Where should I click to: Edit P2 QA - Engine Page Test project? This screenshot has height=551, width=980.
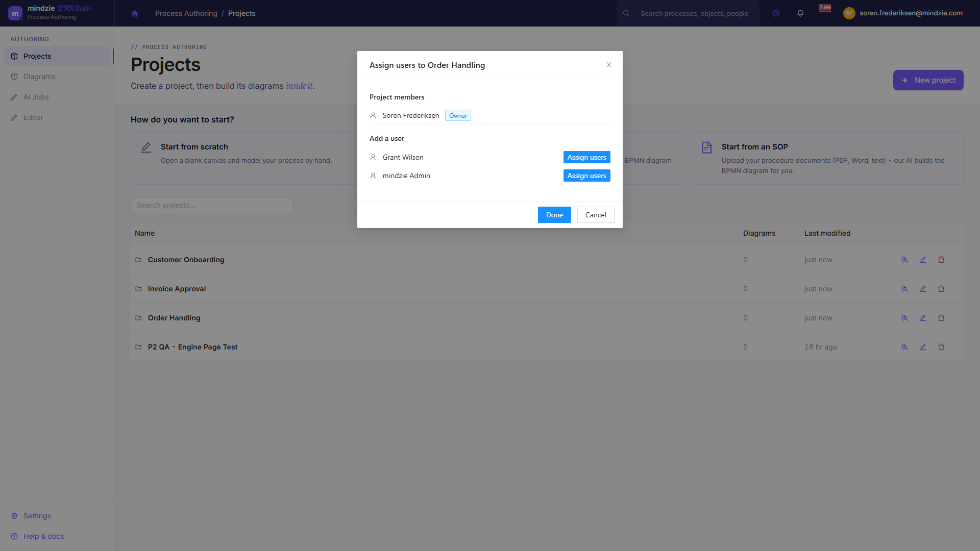click(x=923, y=347)
